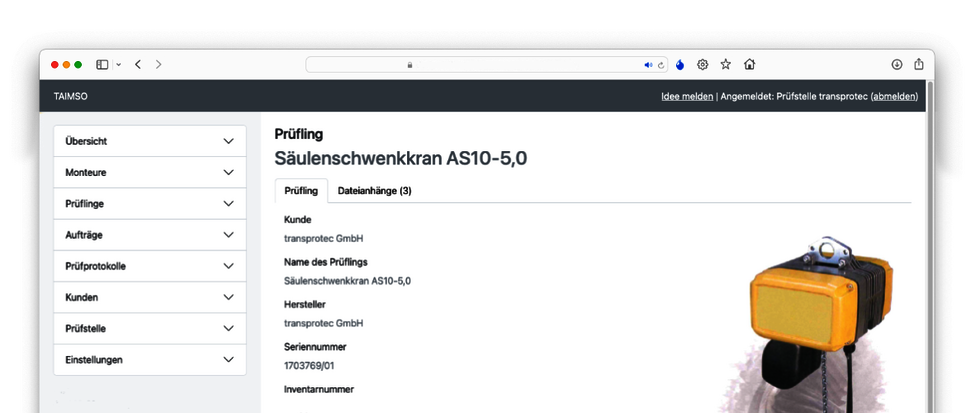The width and height of the screenshot is (966, 413).
Task: Expand the Einstellungen menu section
Action: pyautogui.click(x=150, y=359)
